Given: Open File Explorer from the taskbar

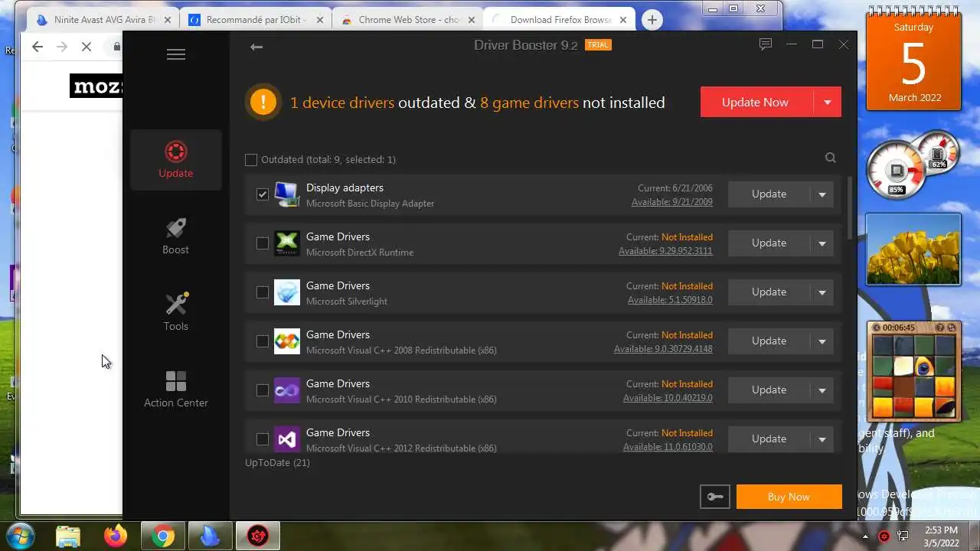Looking at the screenshot, I should pyautogui.click(x=68, y=536).
